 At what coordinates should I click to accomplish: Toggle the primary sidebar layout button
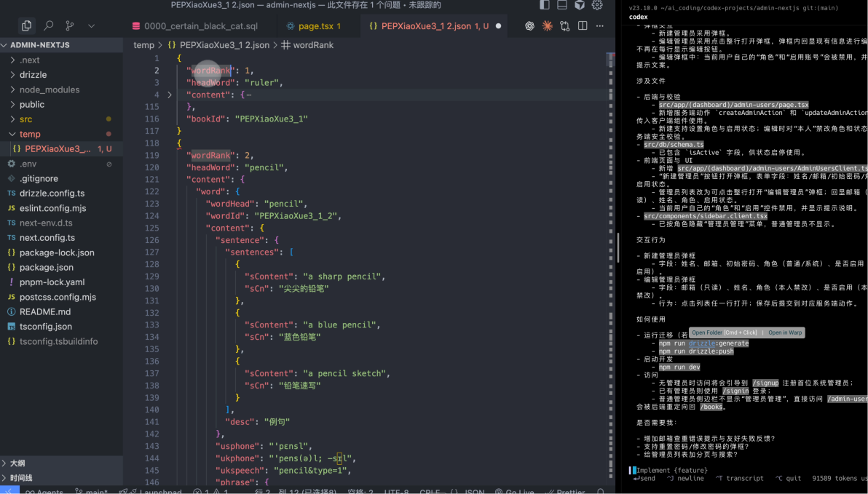click(x=545, y=5)
